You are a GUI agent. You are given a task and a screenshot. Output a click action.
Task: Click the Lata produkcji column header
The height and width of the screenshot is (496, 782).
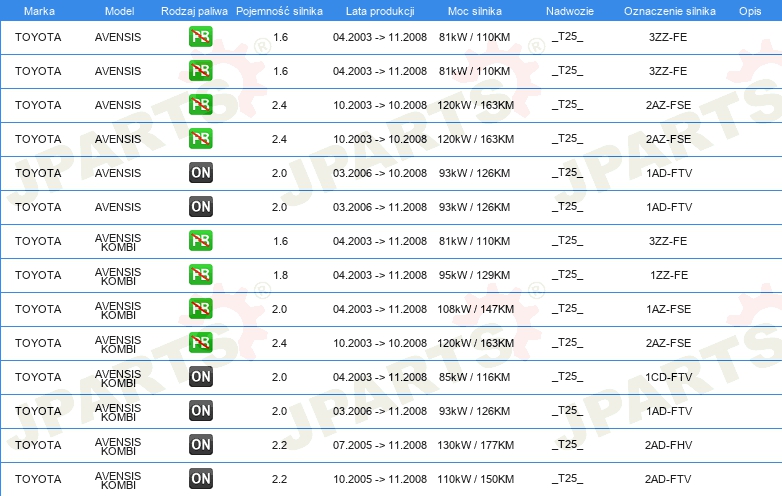tap(380, 11)
